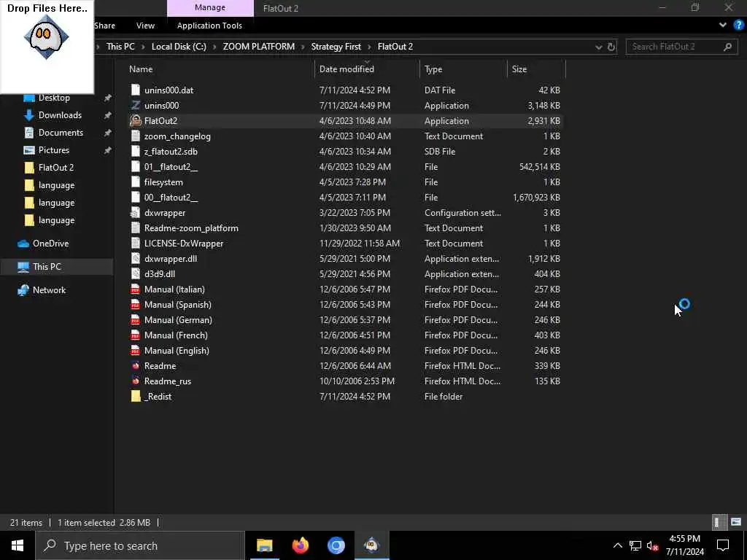Select the Readme-zoom_platform file name
Screen dimensions: 747x560
[191, 228]
